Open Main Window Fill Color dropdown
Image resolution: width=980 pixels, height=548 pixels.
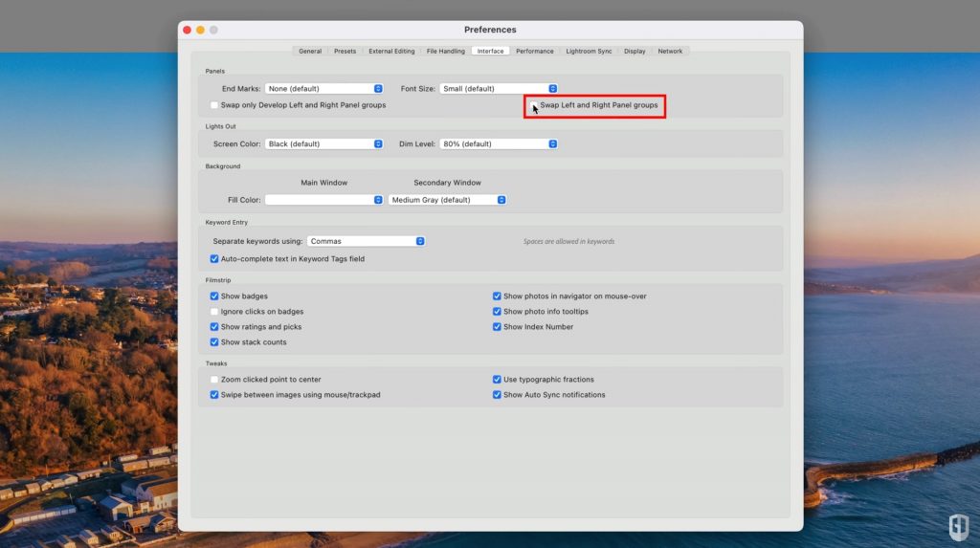point(324,200)
